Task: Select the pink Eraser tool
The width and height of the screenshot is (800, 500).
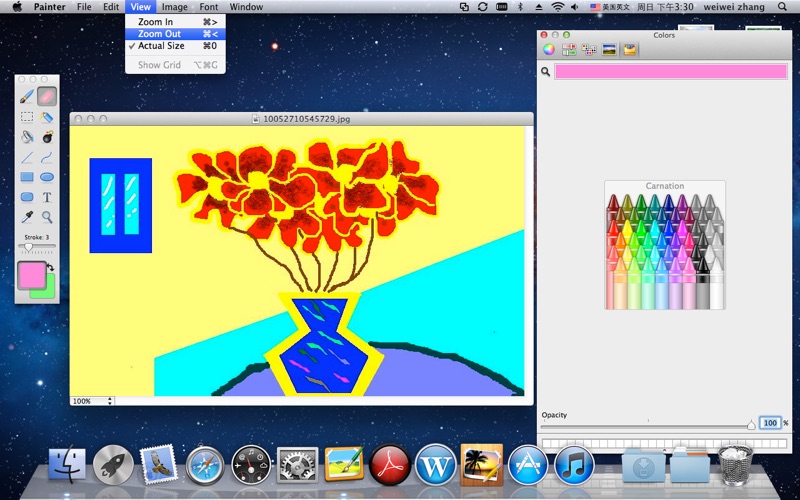Action: 47,96
